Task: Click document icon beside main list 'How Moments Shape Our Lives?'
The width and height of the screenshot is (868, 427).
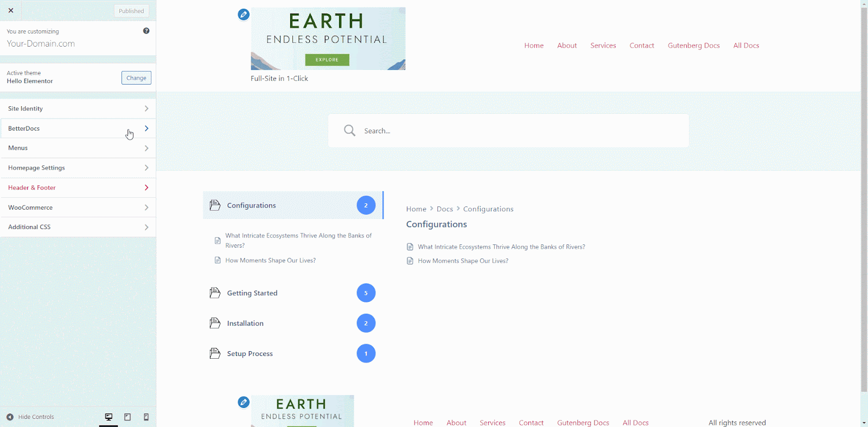Action: pos(410,261)
